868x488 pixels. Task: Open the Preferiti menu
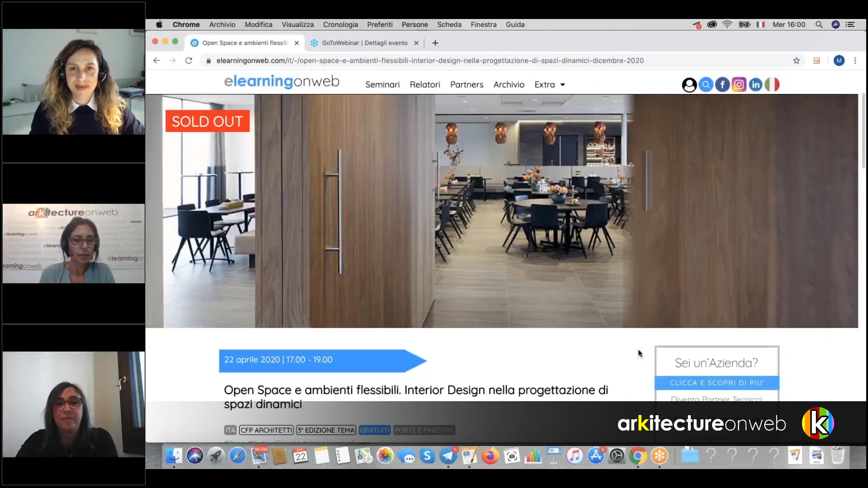click(380, 25)
